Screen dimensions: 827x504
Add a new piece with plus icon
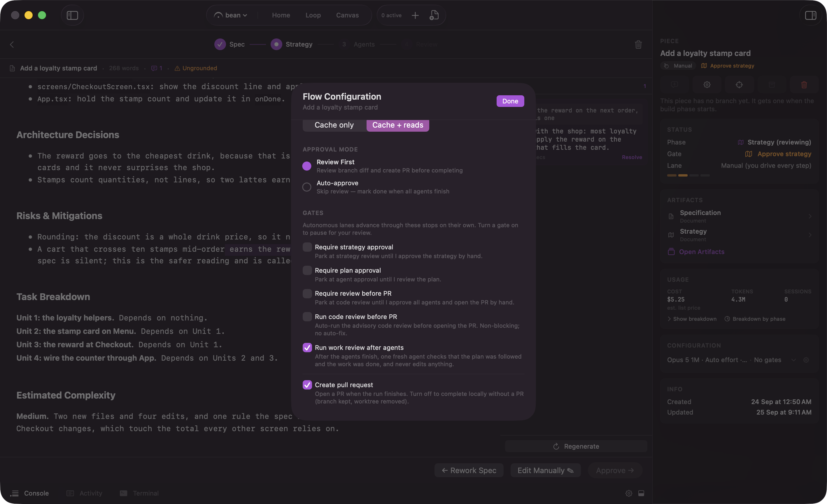[x=415, y=15]
